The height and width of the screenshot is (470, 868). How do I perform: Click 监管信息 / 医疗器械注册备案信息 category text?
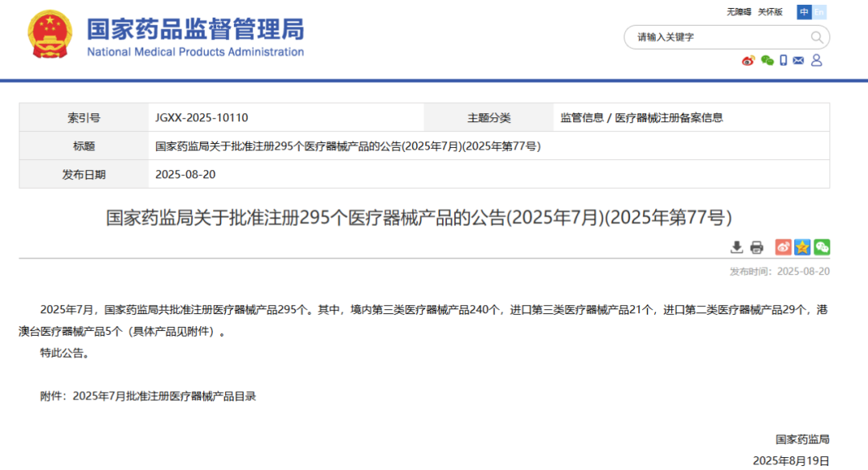tap(641, 117)
